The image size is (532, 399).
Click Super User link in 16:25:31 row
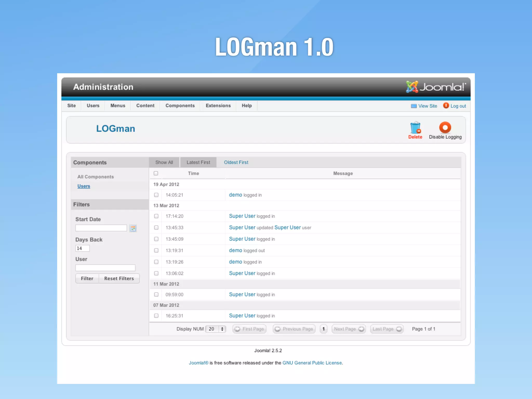[x=242, y=316]
